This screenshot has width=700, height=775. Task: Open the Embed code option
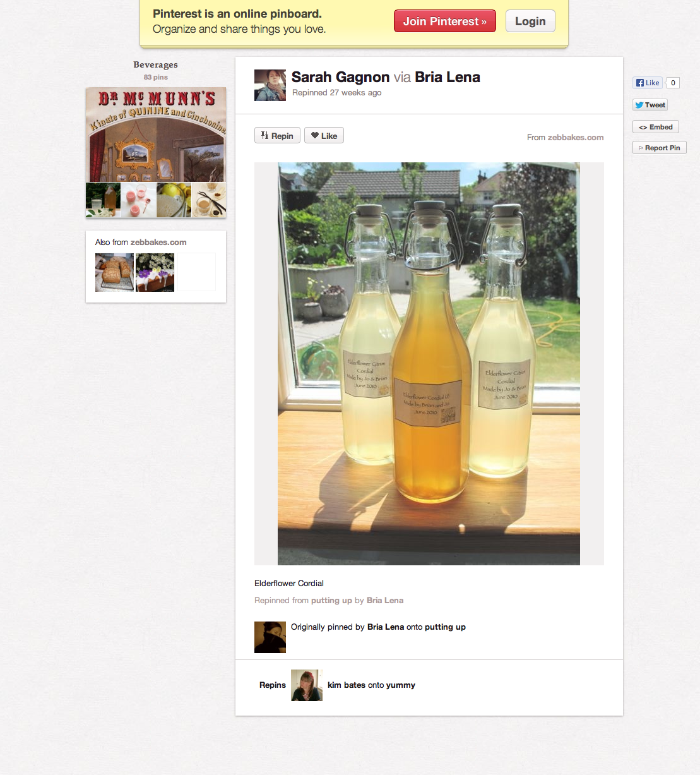(655, 127)
